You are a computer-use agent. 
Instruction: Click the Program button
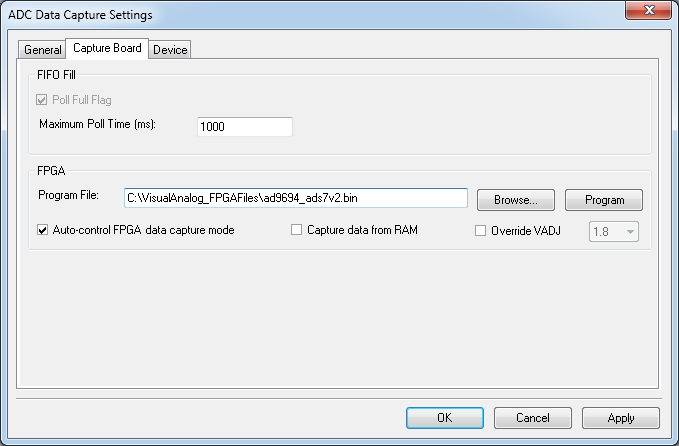click(x=604, y=200)
